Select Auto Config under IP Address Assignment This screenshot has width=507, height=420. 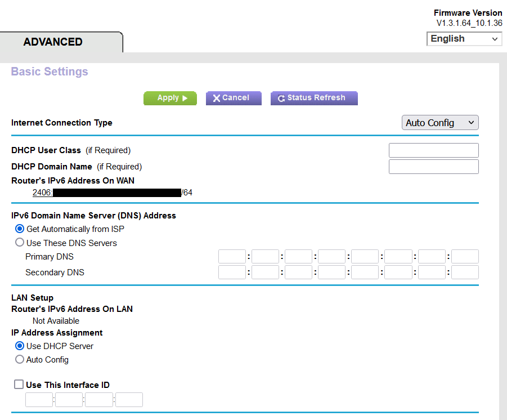coord(20,359)
